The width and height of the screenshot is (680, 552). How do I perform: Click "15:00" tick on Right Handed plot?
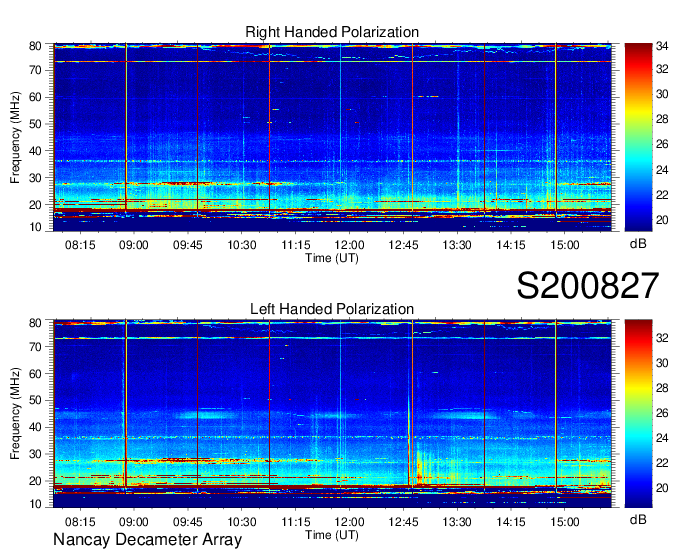point(565,245)
